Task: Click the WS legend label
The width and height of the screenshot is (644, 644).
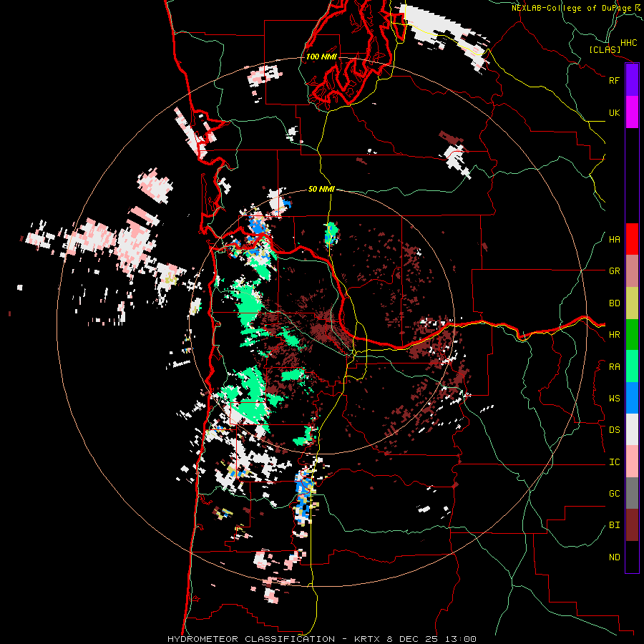Action: pos(614,399)
